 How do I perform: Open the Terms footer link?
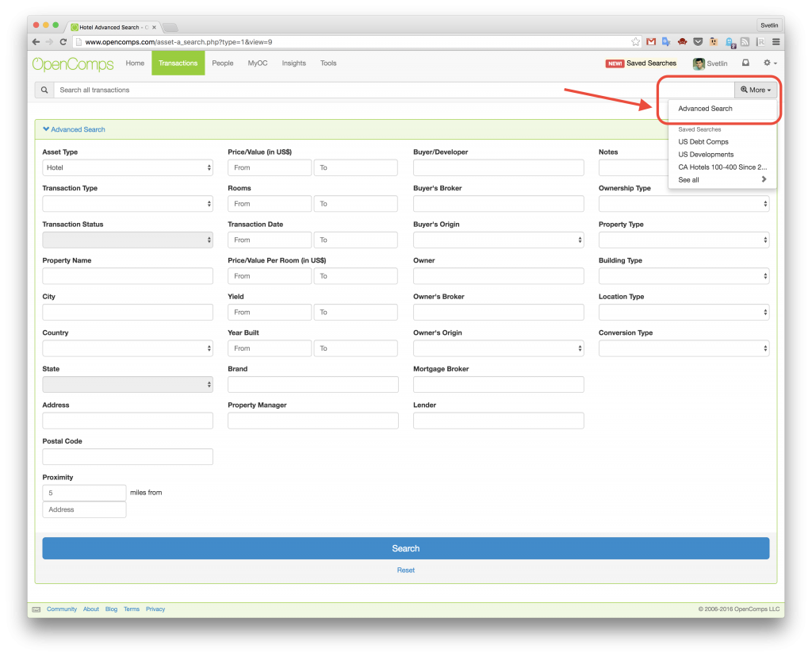(132, 609)
